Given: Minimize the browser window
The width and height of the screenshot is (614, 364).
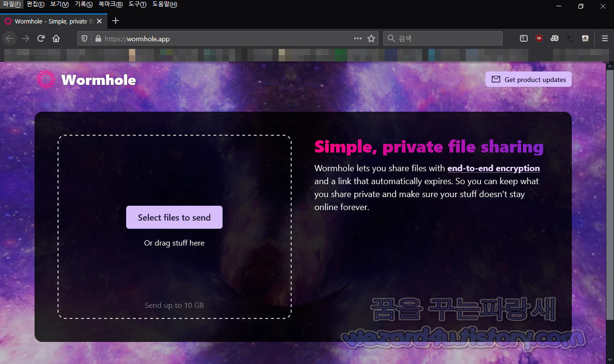Looking at the screenshot, I should [559, 6].
